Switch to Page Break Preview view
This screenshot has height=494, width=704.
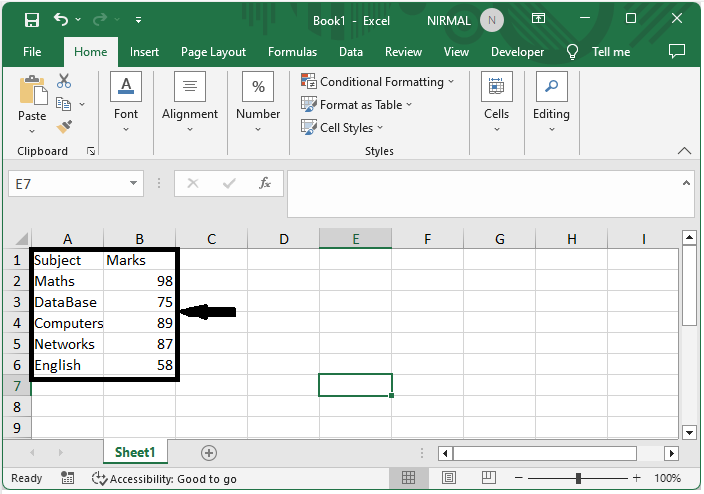491,479
